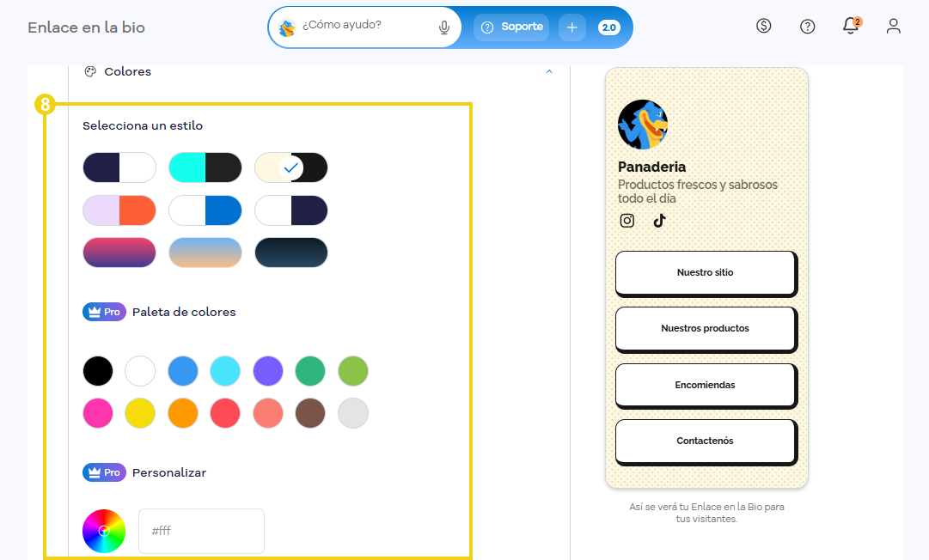Click the Selecciona un estilo label
The image size is (929, 560).
143,125
